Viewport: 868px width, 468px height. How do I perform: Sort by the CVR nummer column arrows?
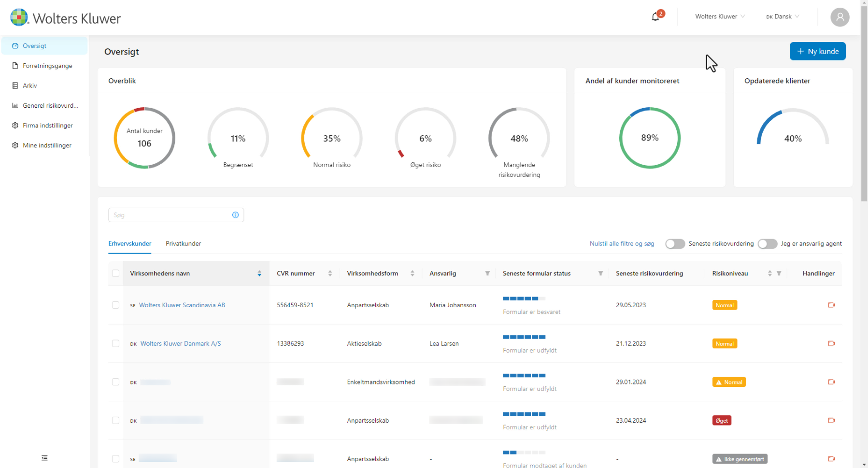330,273
